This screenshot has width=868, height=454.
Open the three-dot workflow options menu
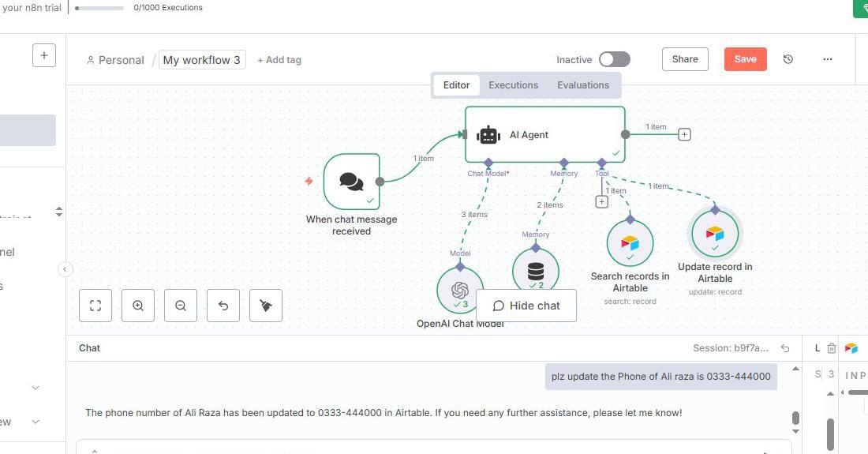click(827, 59)
